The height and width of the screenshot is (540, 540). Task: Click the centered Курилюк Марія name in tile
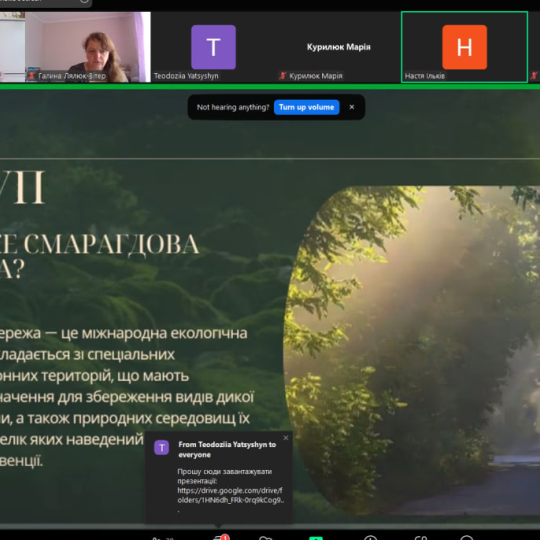click(339, 47)
